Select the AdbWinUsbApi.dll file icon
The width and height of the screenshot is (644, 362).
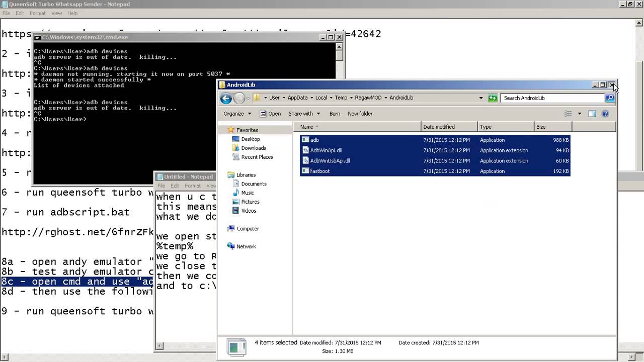(305, 161)
